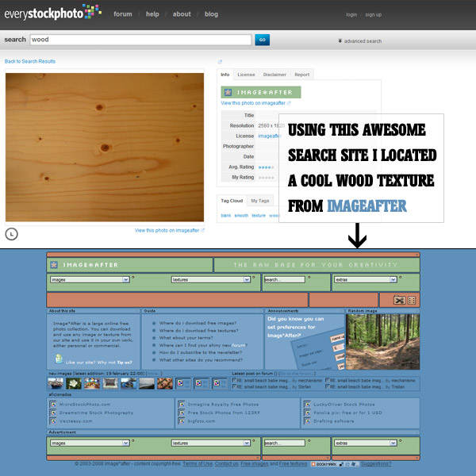Image resolution: width=476 pixels, height=476 pixels.
Task: Click the everystockphoto logo
Action: tap(52, 13)
